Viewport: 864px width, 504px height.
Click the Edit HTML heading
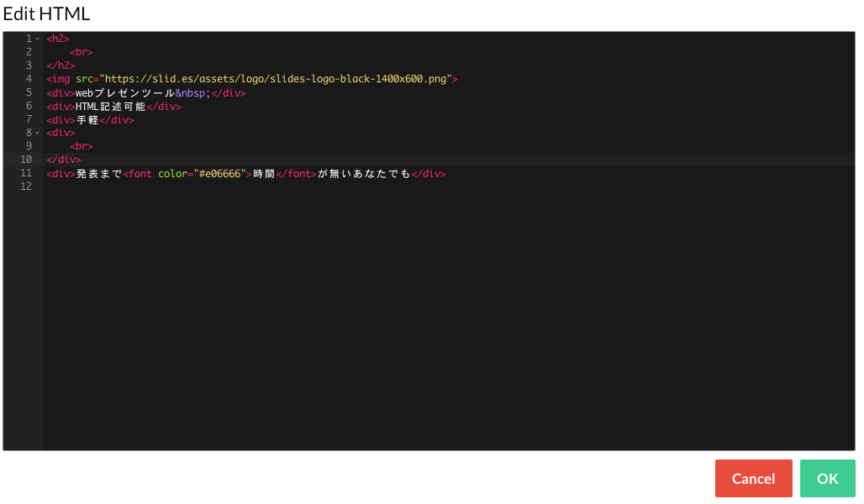[x=46, y=13]
